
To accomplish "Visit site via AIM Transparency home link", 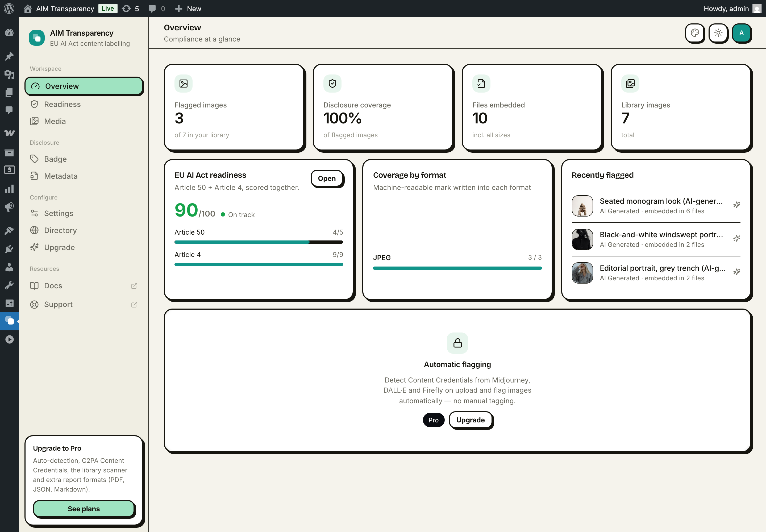I will click(59, 9).
